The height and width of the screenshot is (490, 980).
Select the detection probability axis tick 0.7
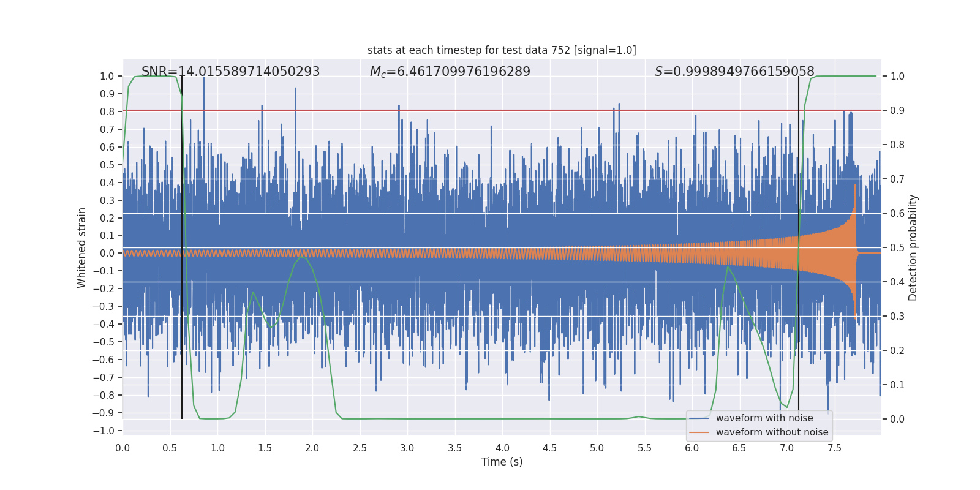[897, 179]
